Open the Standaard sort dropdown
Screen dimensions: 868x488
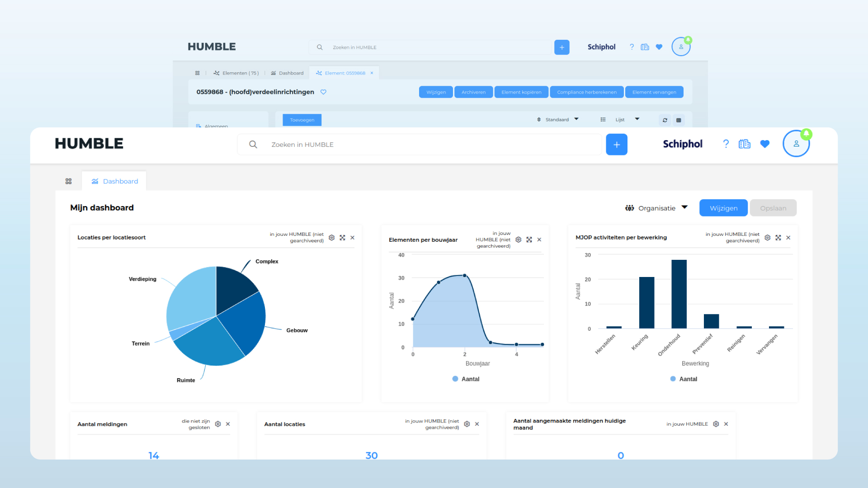(557, 120)
